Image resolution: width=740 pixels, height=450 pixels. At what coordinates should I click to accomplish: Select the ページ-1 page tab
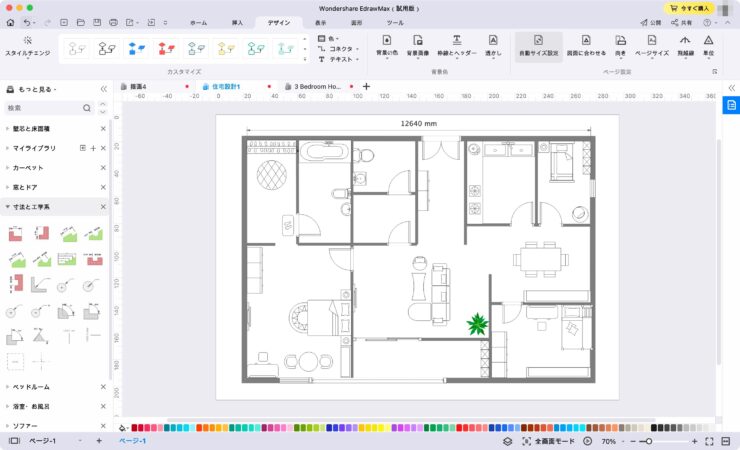coord(133,441)
